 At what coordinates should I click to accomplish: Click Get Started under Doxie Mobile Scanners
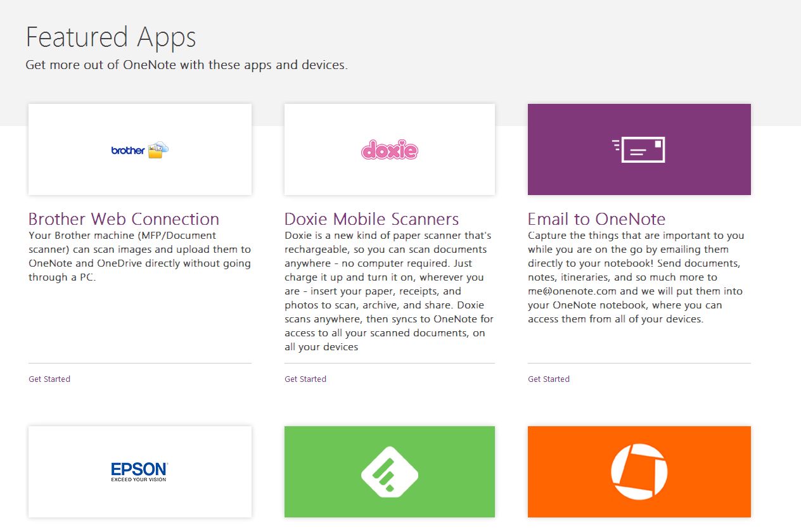(x=305, y=379)
